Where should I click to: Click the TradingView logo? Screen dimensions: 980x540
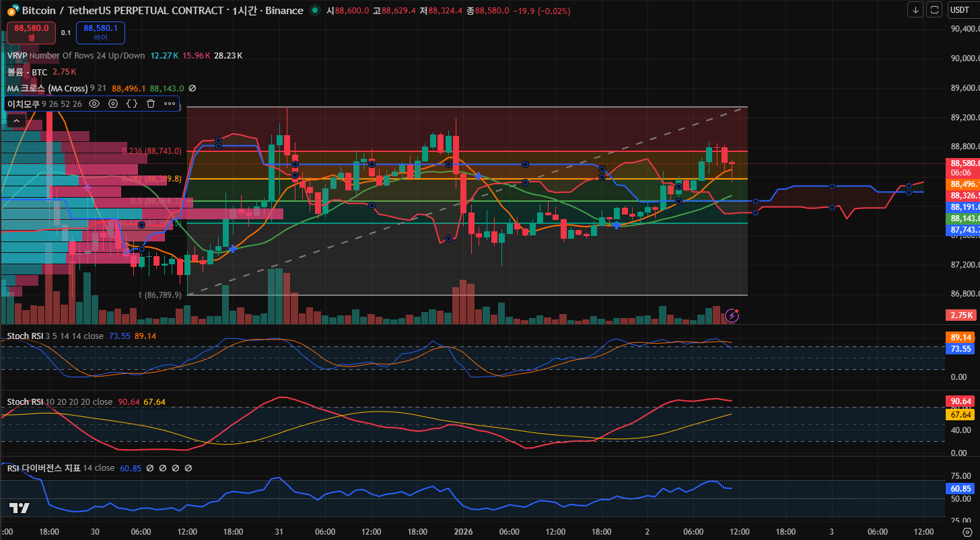(x=19, y=508)
